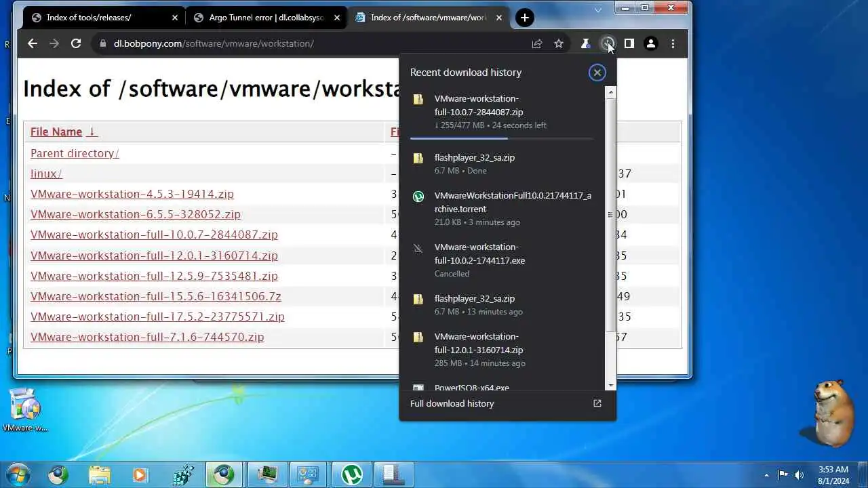Viewport: 868px width, 488px height.
Task: Close the Index of tools/releases tab
Action: coord(175,18)
